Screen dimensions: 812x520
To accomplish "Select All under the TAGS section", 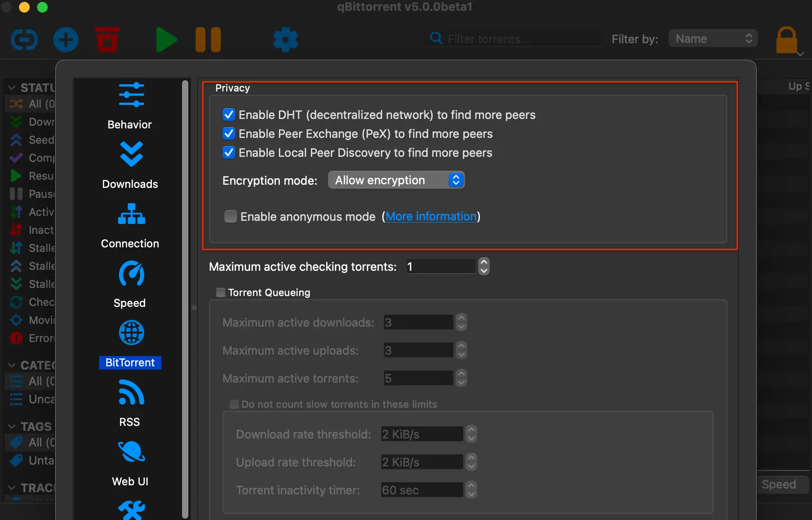I will (x=30, y=442).
